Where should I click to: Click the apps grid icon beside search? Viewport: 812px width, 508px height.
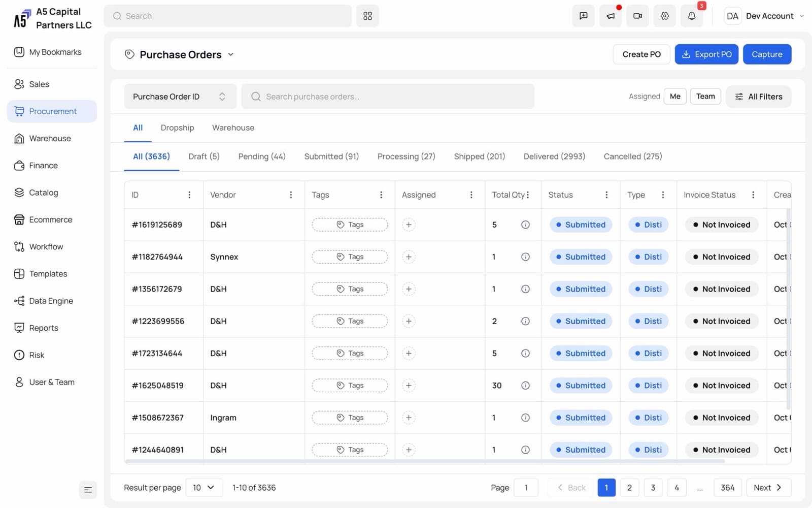coord(367,16)
